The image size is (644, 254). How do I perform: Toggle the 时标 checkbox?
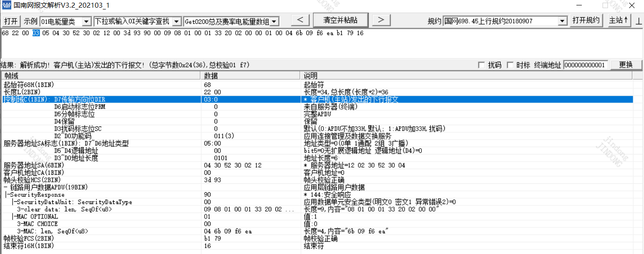click(510, 65)
